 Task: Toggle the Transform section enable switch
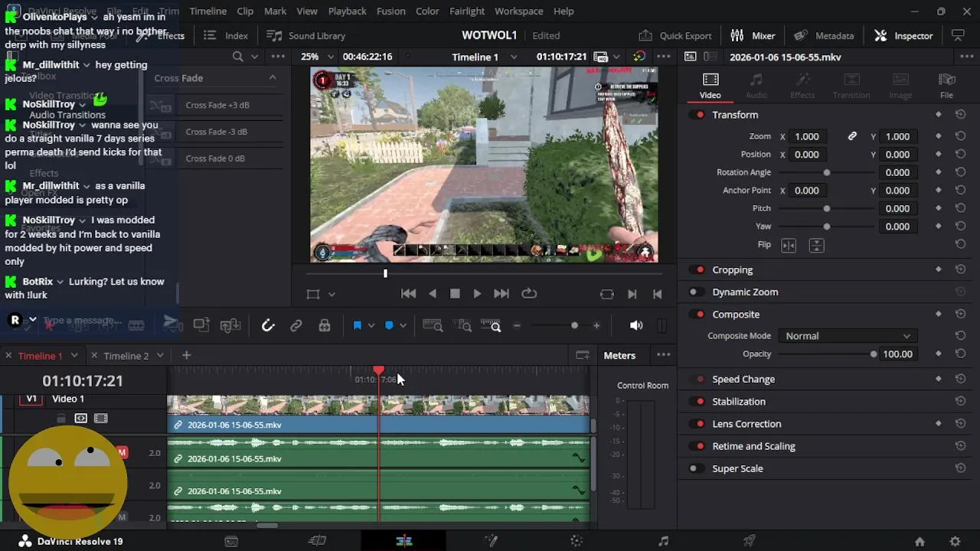698,115
